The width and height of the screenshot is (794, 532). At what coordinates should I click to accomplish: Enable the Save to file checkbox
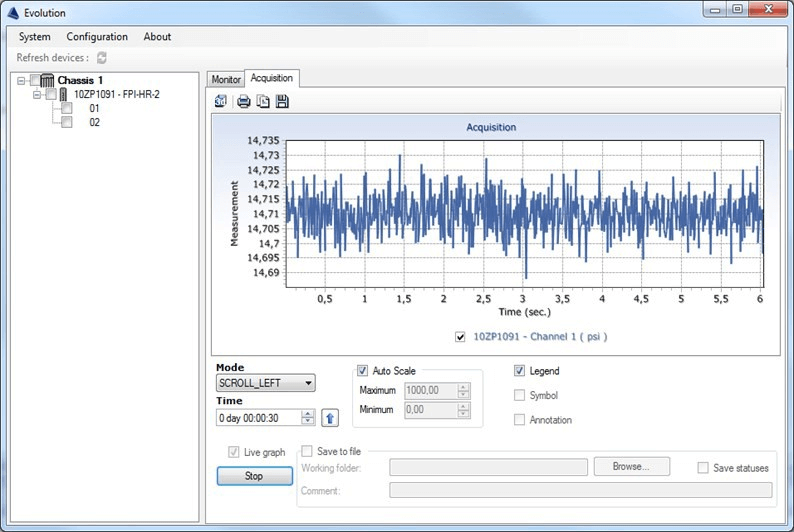click(308, 451)
